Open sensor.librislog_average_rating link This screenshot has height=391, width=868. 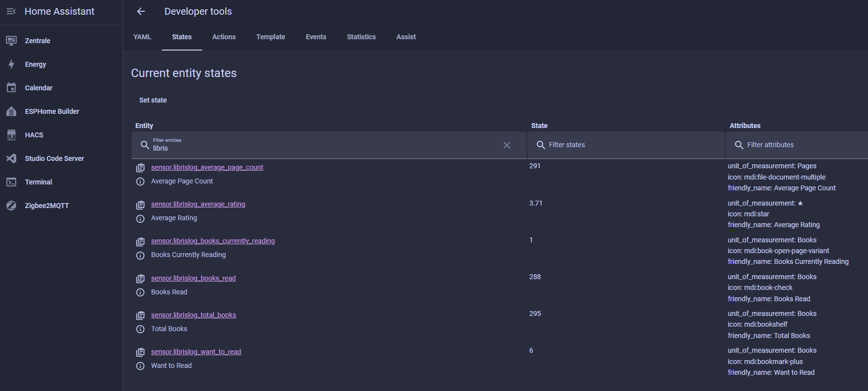[x=198, y=204]
